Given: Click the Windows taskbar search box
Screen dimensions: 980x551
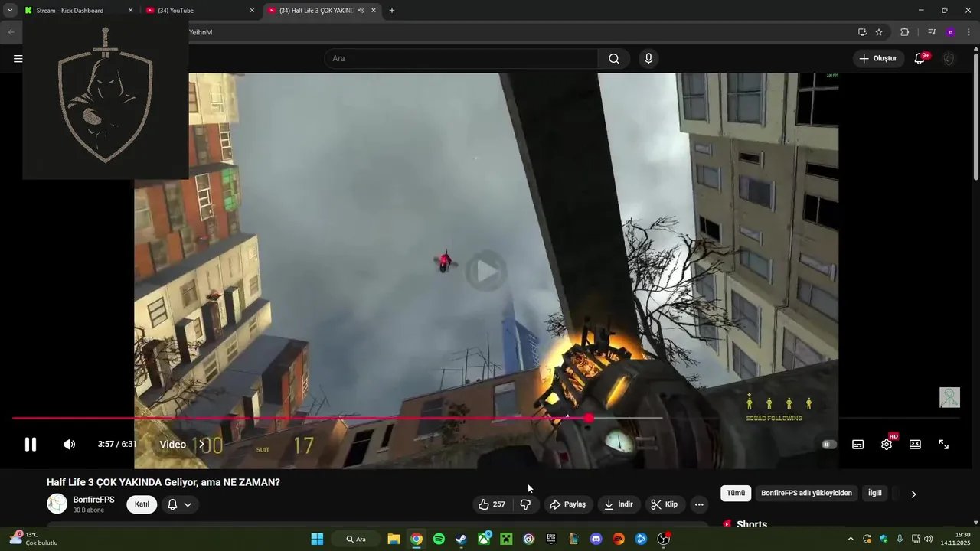Looking at the screenshot, I should 356,539.
